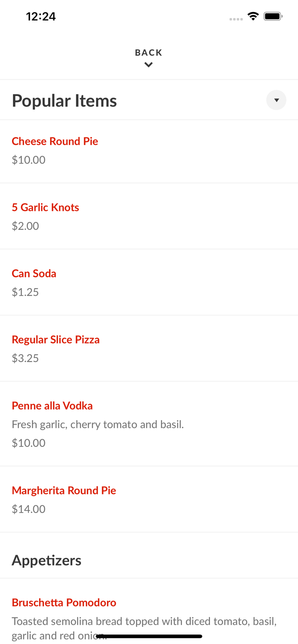Tap the battery indicator

point(272,15)
